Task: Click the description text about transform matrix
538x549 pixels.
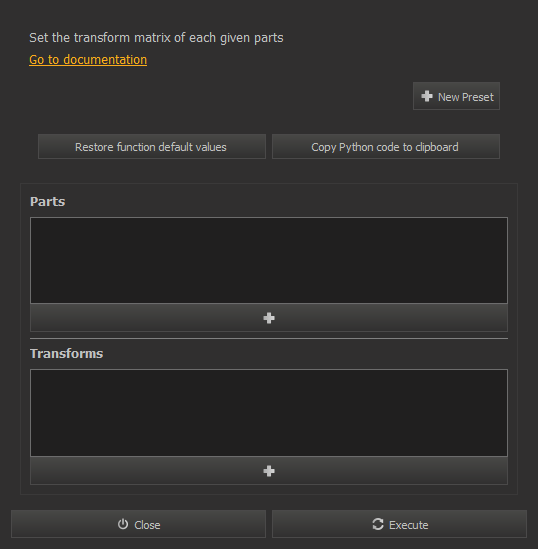Action: pos(156,38)
